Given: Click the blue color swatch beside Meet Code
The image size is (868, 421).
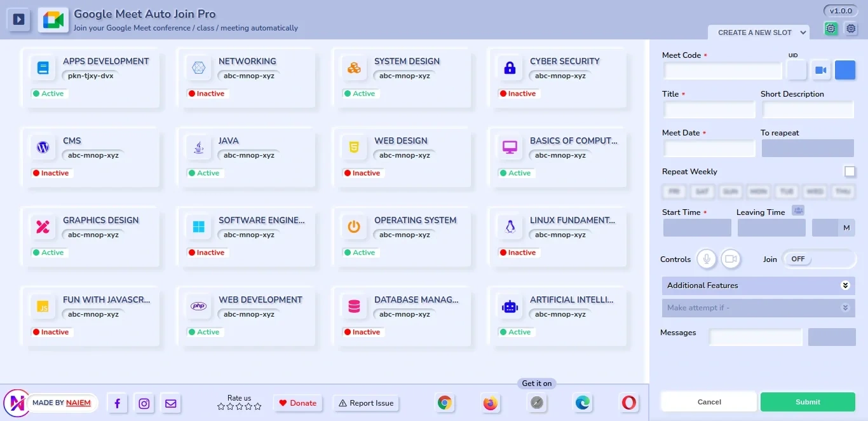Looking at the screenshot, I should [845, 70].
